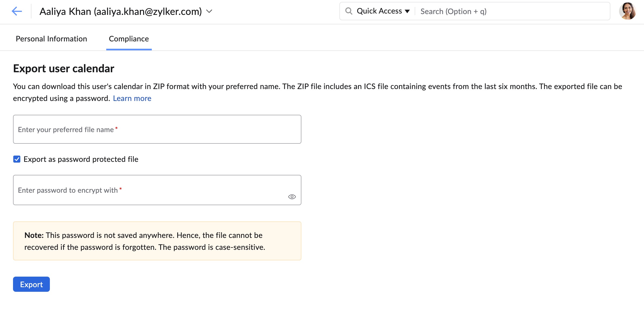The image size is (644, 334).
Task: Show password using the eye icon
Action: (292, 197)
